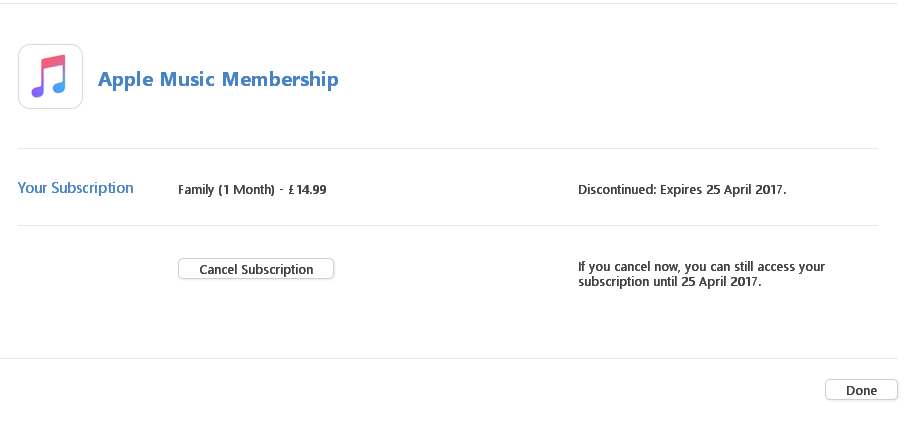
Task: Click the Apple Music note icon
Action: (49, 76)
